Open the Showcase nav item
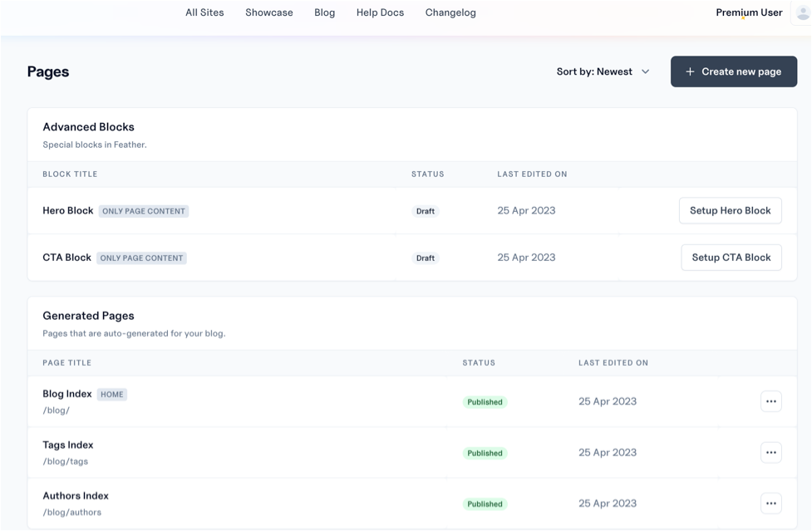The image size is (812, 531). 269,12
